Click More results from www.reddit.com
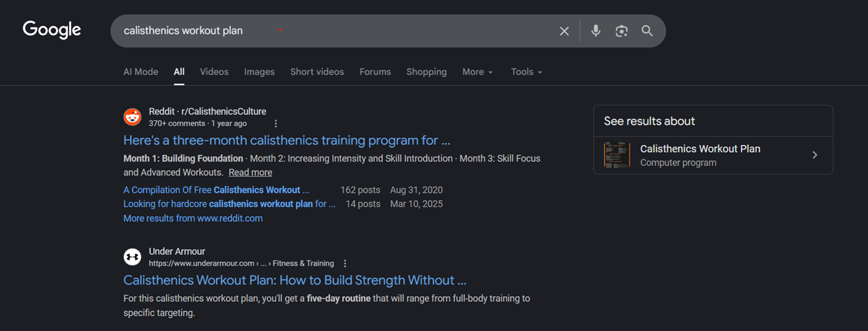Screen dimensions: 868x331 point(193,219)
